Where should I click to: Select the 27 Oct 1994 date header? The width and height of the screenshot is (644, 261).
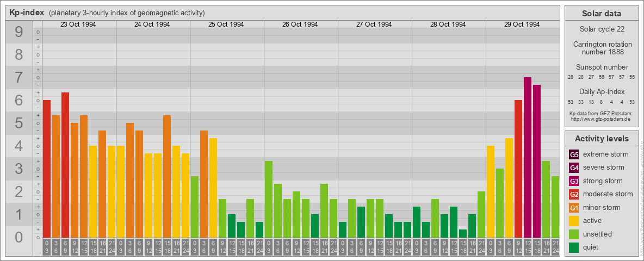[374, 24]
